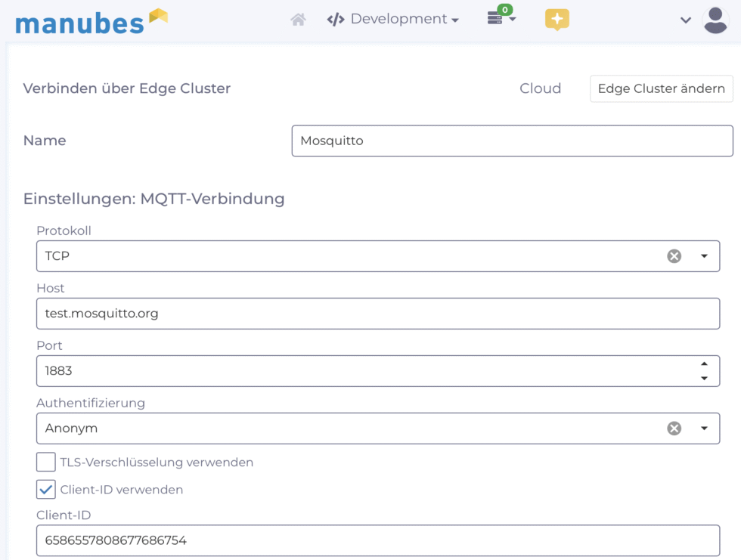The height and width of the screenshot is (560, 741).
Task: Open the server stack notifications icon
Action: coord(496,19)
